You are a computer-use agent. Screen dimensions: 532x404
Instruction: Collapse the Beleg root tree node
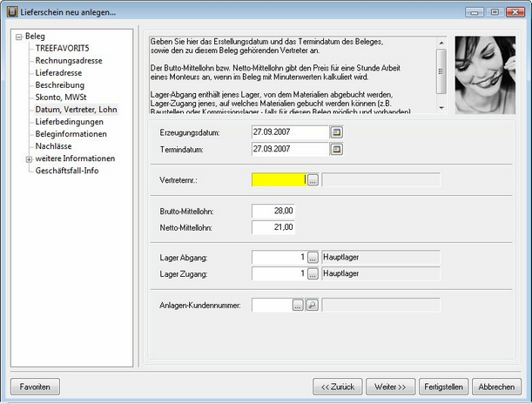(x=18, y=37)
